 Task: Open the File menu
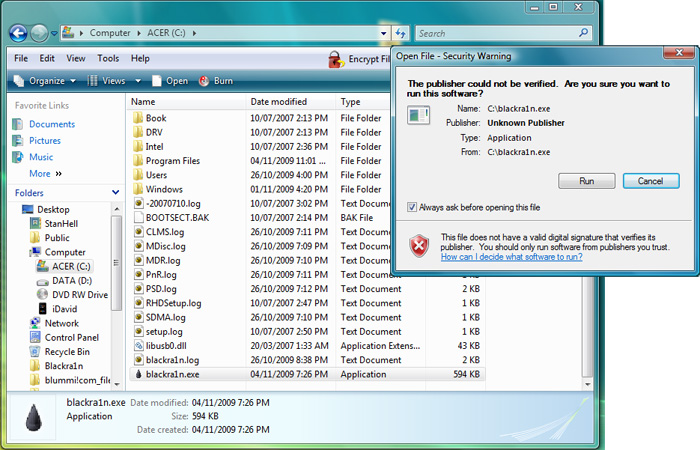pyautogui.click(x=21, y=58)
